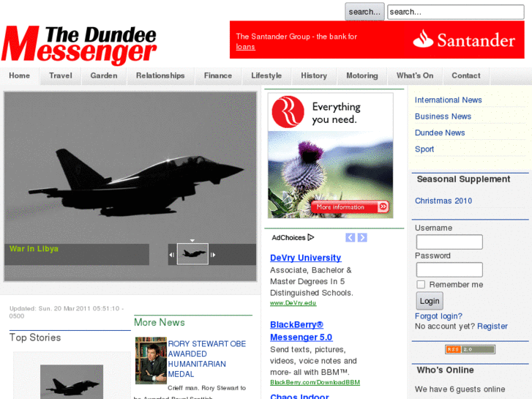This screenshot has width=532, height=399.
Task: Click the Top Stories heading
Action: coord(35,338)
